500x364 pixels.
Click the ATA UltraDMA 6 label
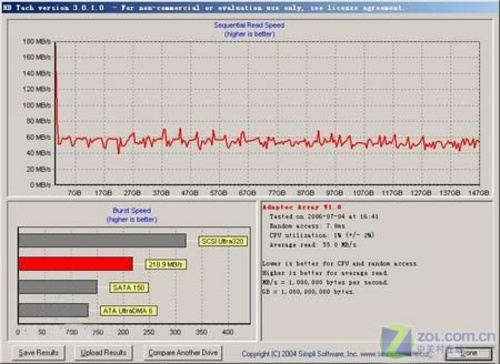(129, 311)
